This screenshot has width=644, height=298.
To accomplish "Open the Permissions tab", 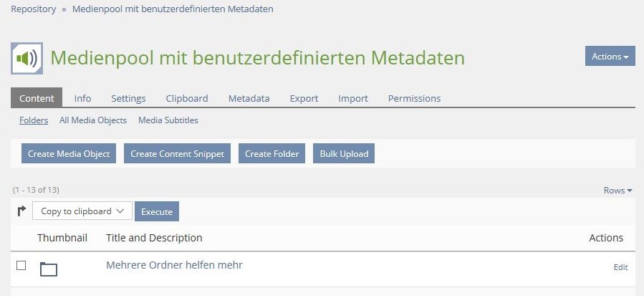I will pyautogui.click(x=414, y=98).
